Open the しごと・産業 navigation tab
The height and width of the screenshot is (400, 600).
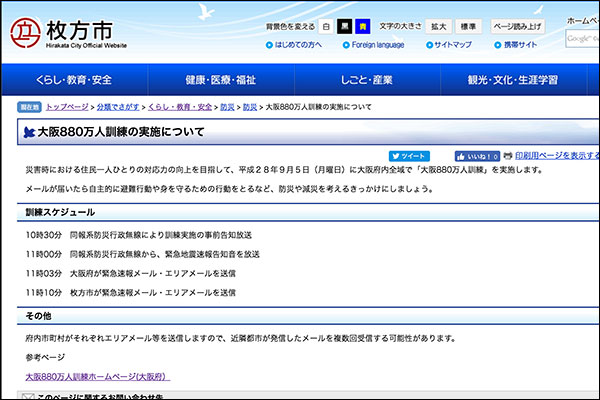point(366,80)
